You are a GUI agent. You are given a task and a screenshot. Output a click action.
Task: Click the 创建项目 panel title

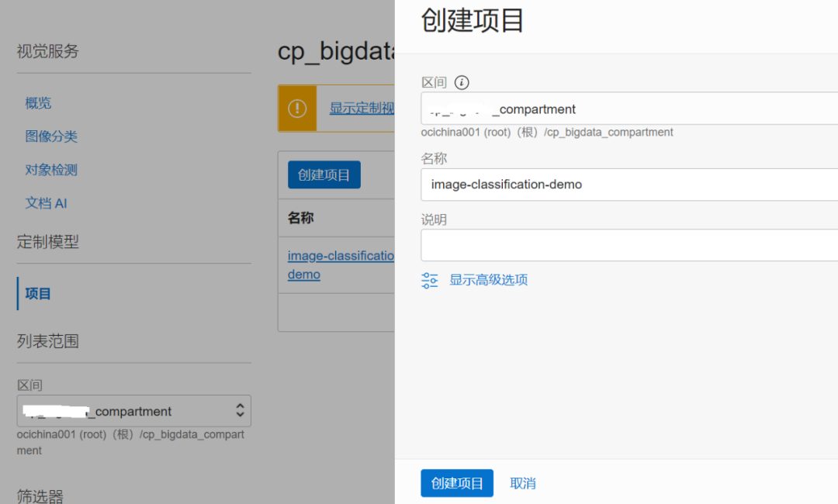coord(473,22)
